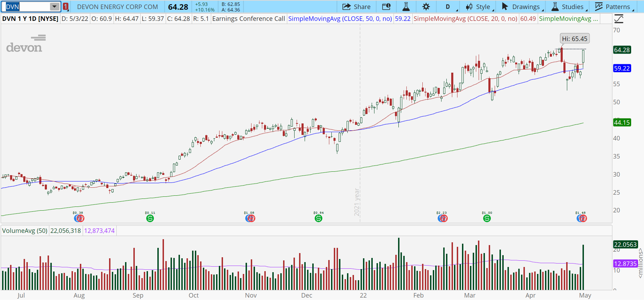Click the last price 64.28 in the top bar
Viewport: 644px width, 300px height.
pyautogui.click(x=178, y=7)
